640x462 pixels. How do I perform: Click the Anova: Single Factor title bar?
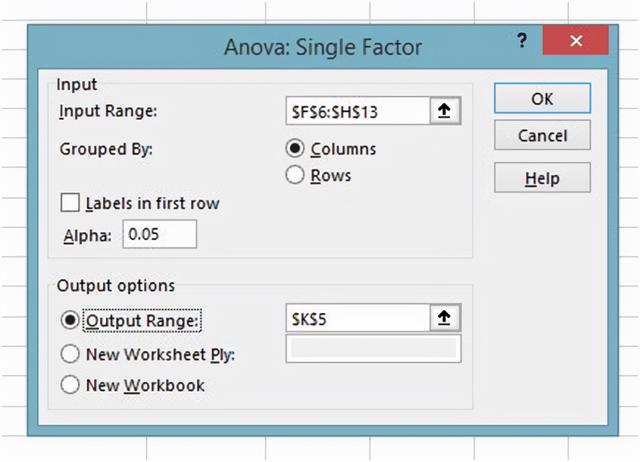pos(300,46)
